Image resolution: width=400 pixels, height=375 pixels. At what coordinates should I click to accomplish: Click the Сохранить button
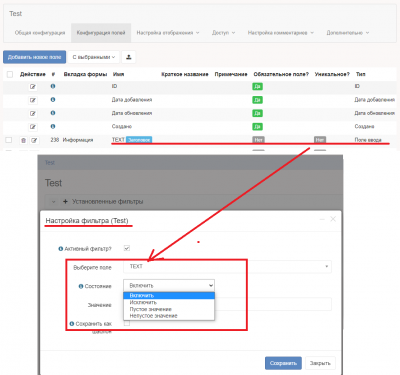pyautogui.click(x=283, y=363)
